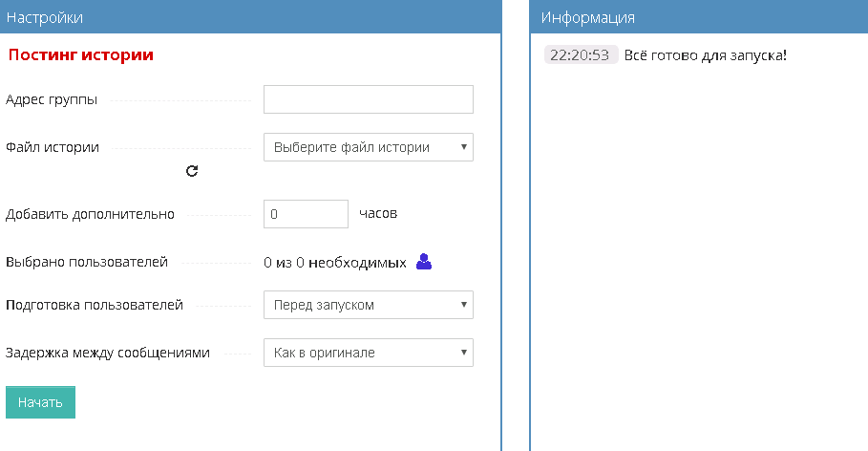Select the 'Настройки' panel header
This screenshot has height=451, width=868.
point(251,16)
